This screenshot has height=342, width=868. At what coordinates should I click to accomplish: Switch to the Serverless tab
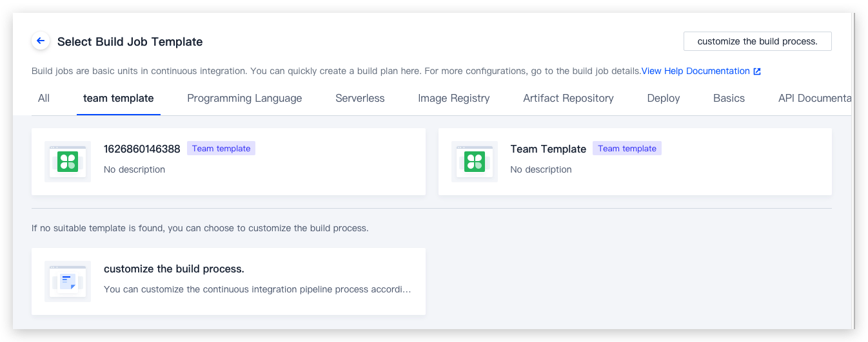[360, 99]
